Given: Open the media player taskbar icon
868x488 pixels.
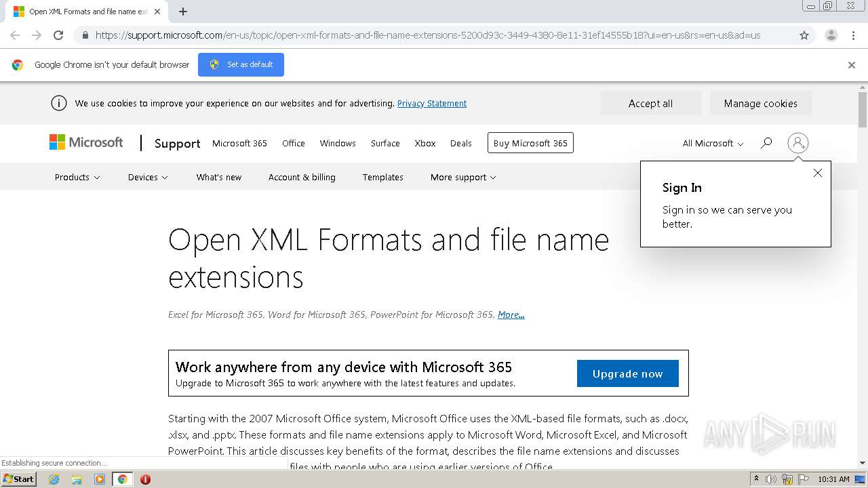Looking at the screenshot, I should [100, 479].
